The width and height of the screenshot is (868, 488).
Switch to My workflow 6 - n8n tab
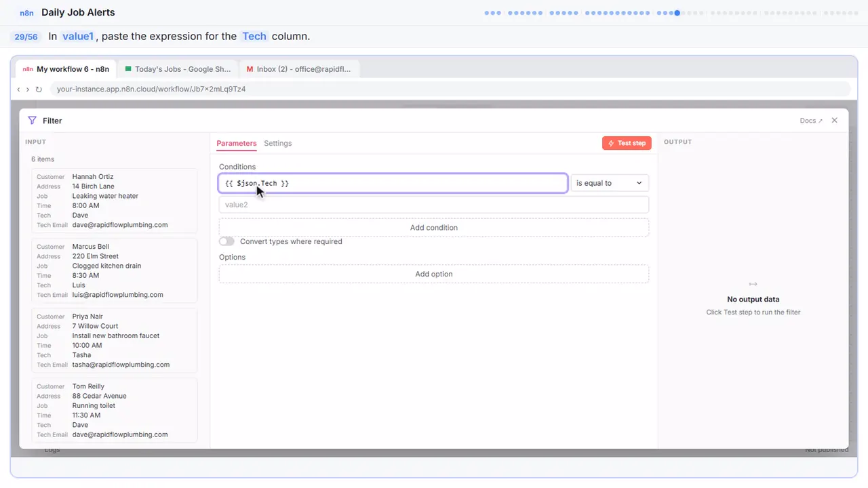(66, 69)
